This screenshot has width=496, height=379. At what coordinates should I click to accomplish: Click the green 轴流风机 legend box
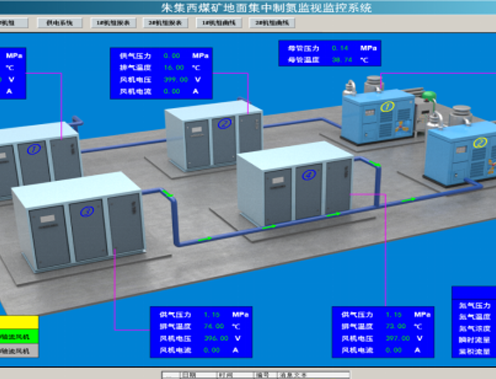[x=19, y=336]
